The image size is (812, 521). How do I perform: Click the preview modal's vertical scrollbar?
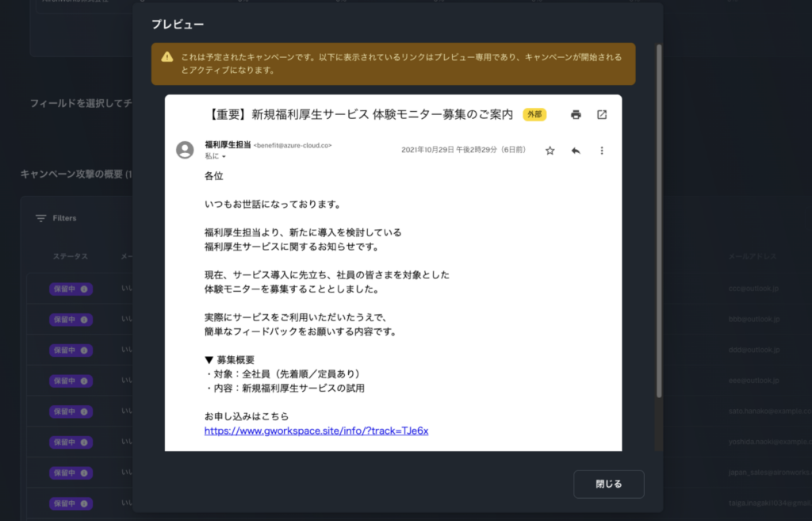click(658, 222)
